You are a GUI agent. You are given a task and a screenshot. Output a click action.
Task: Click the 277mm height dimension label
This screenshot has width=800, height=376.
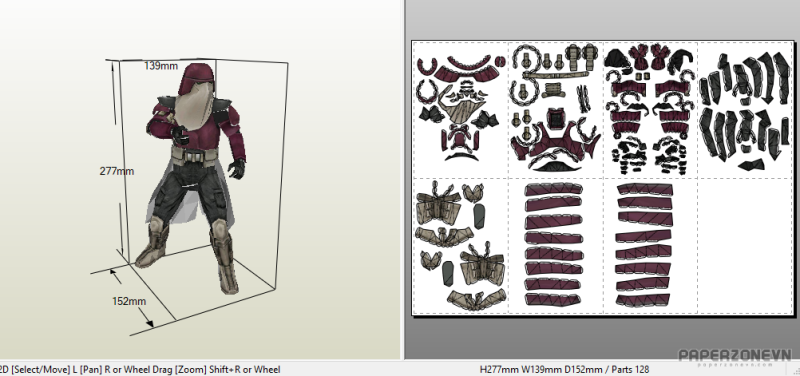(x=117, y=171)
